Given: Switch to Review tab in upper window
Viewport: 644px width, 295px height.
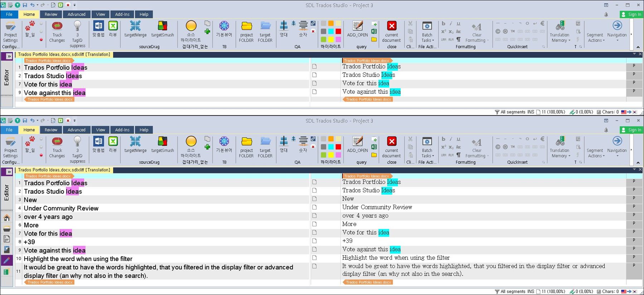Looking at the screenshot, I should (51, 14).
